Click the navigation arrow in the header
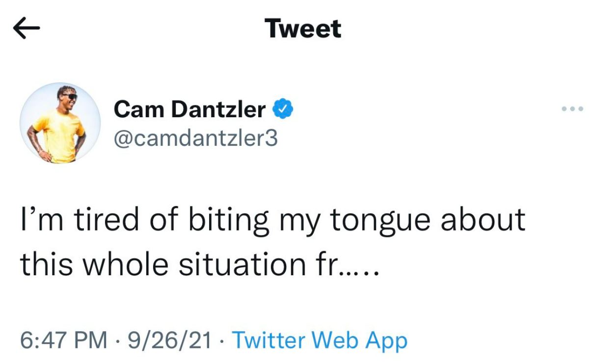The width and height of the screenshot is (591, 364). click(27, 28)
